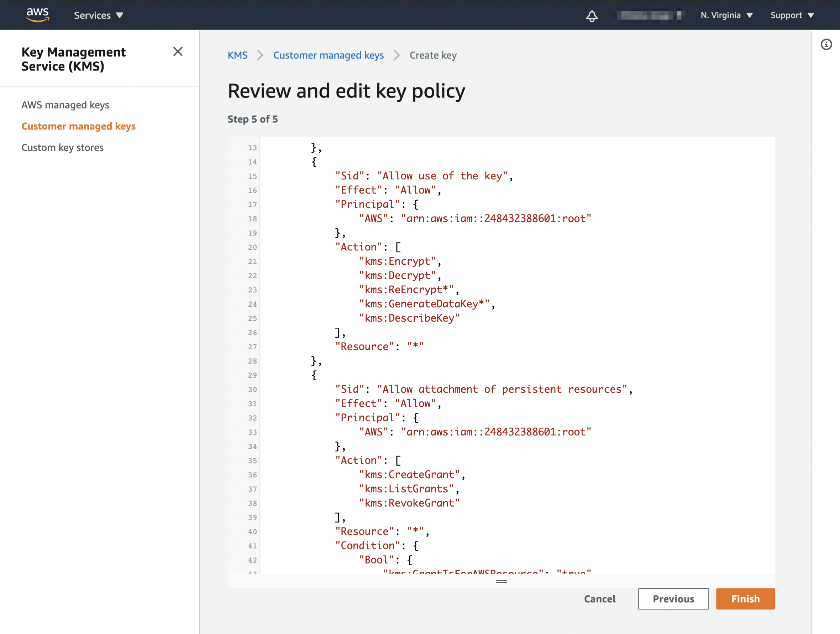Open the info panel icon

[826, 44]
